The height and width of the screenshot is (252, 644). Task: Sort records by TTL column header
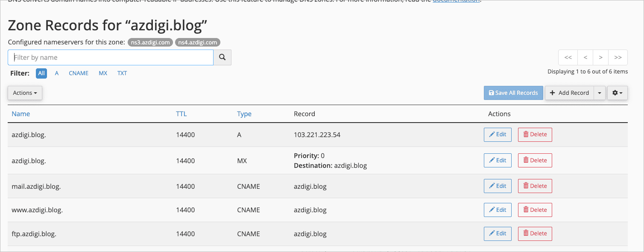pyautogui.click(x=181, y=114)
